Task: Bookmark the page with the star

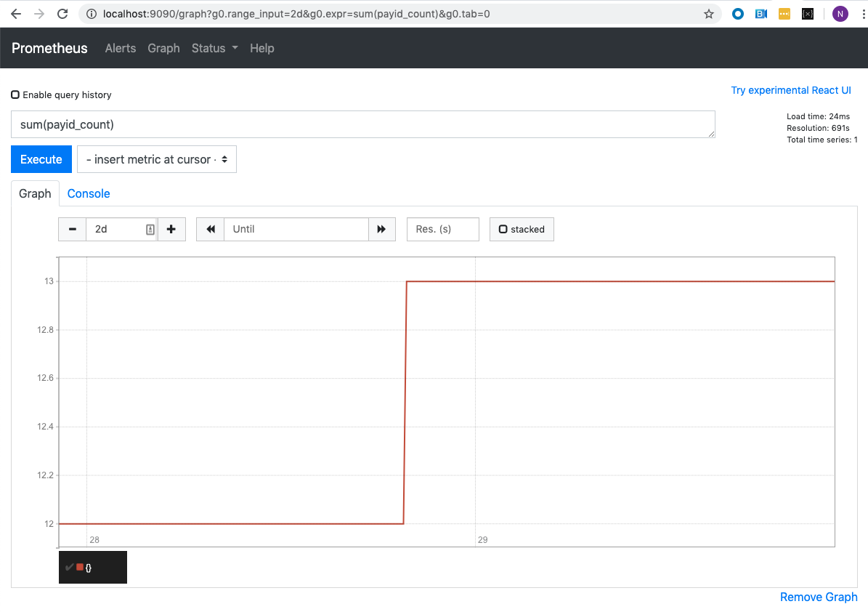Action: 708,13
